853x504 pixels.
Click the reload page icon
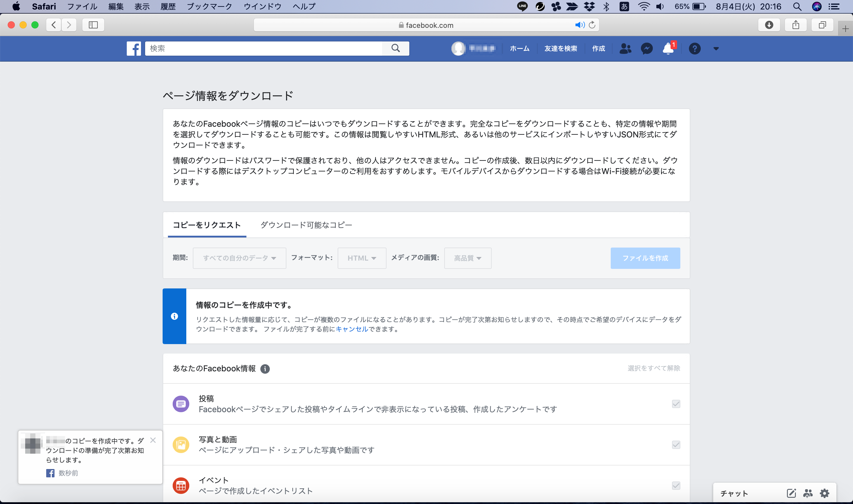(x=592, y=25)
